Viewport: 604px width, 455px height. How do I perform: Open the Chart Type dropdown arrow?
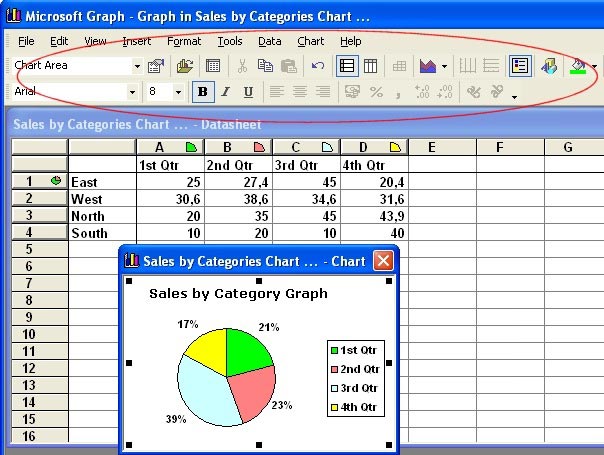pos(444,67)
